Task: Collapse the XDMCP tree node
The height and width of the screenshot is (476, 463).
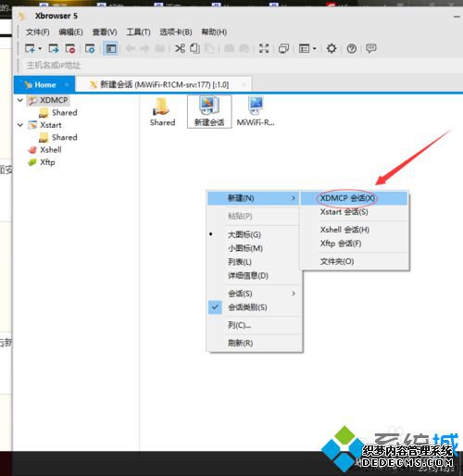Action: (20, 100)
